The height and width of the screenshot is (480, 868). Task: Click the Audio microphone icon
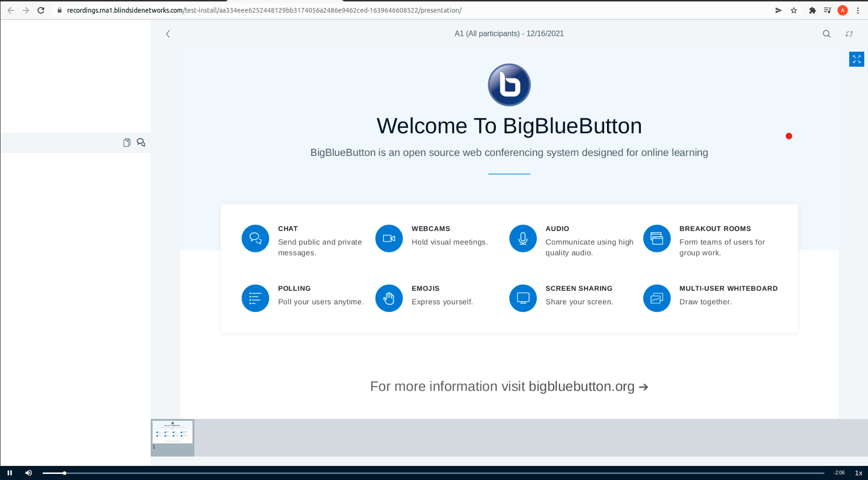(523, 239)
